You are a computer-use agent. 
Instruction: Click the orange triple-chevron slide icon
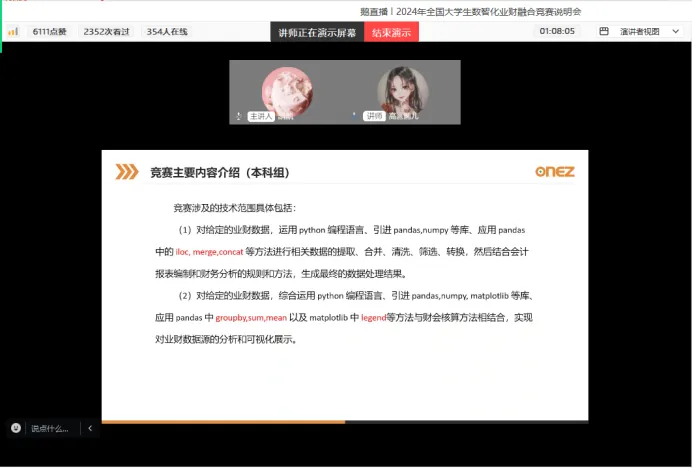click(127, 172)
